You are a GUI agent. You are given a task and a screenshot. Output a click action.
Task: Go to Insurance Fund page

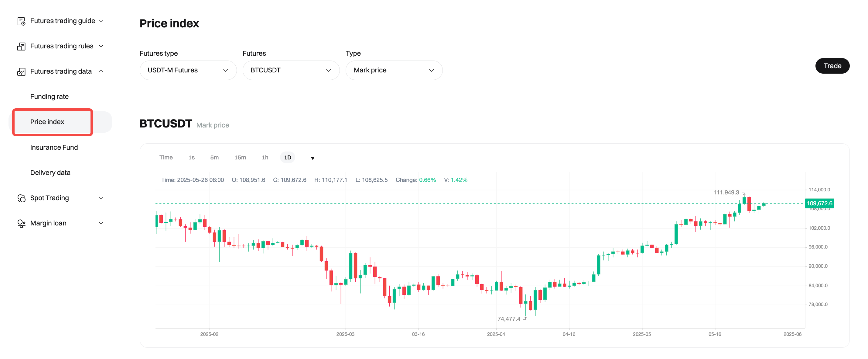click(54, 148)
